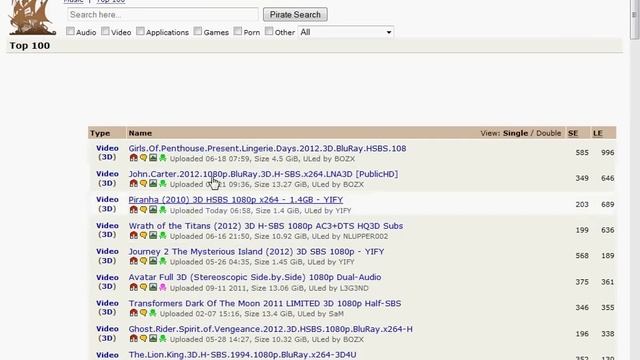Open Journey 2 The Mysterious Island link
This screenshot has height=360, width=640.
point(256,251)
